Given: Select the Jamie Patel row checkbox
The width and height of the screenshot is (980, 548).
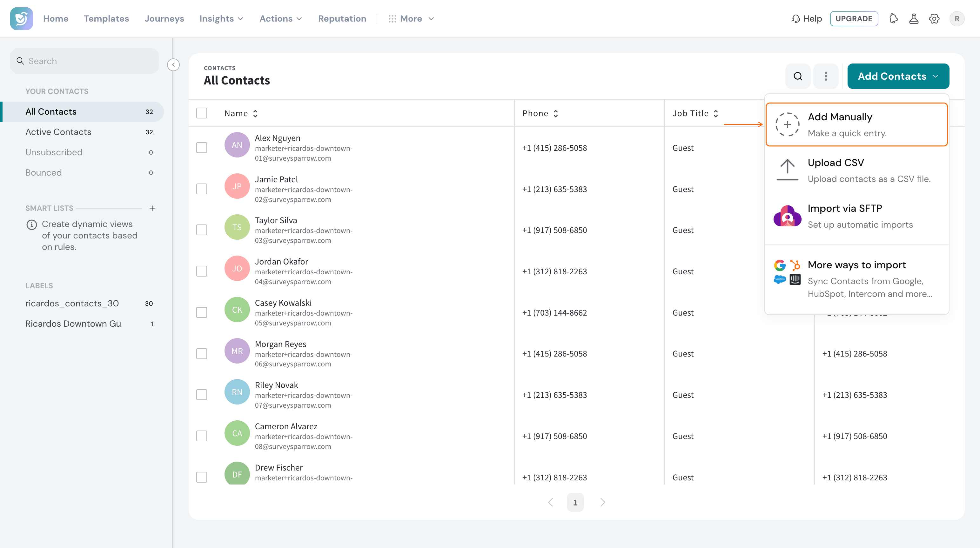Looking at the screenshot, I should (202, 189).
